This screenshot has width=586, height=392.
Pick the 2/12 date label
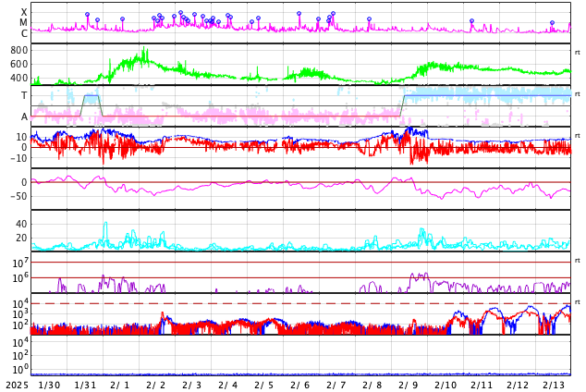coord(518,385)
